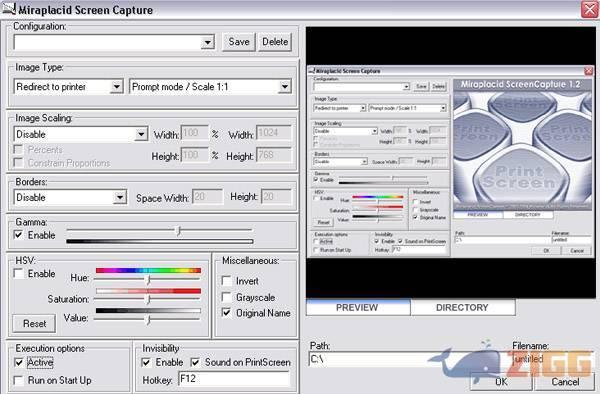Uncheck Sound on PrintScreen
Viewport: 600px width, 394px height.
click(195, 362)
